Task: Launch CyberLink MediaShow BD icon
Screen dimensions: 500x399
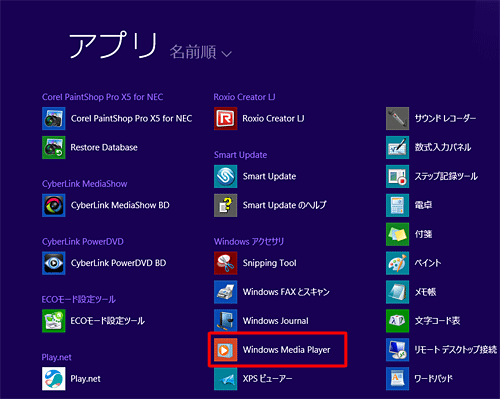Action: [54, 205]
